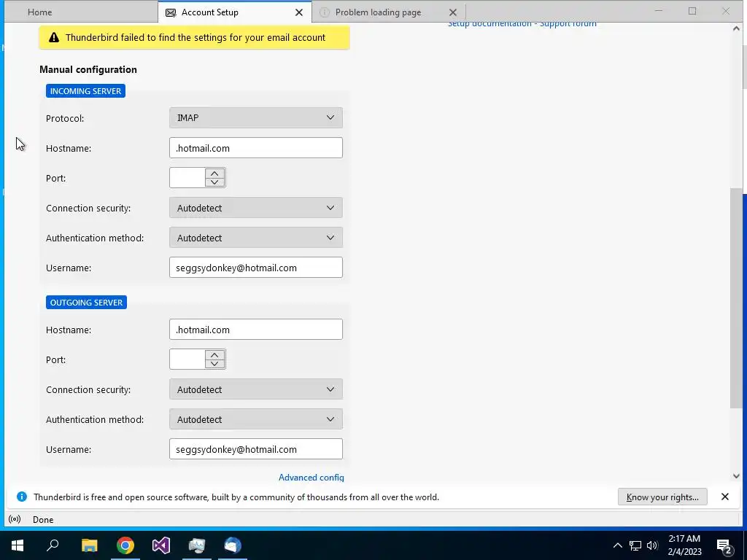Image resolution: width=747 pixels, height=560 pixels.
Task: Click the incoming server Username field
Action: [x=256, y=268]
